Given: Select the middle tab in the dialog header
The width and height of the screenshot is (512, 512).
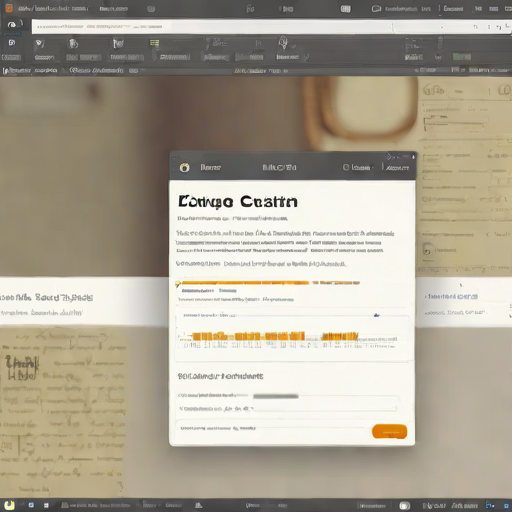Looking at the screenshot, I should point(279,167).
